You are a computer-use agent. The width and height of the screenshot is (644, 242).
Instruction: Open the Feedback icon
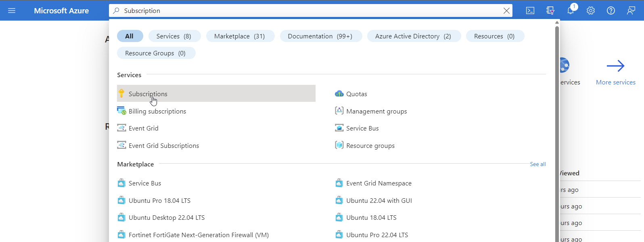pyautogui.click(x=631, y=11)
